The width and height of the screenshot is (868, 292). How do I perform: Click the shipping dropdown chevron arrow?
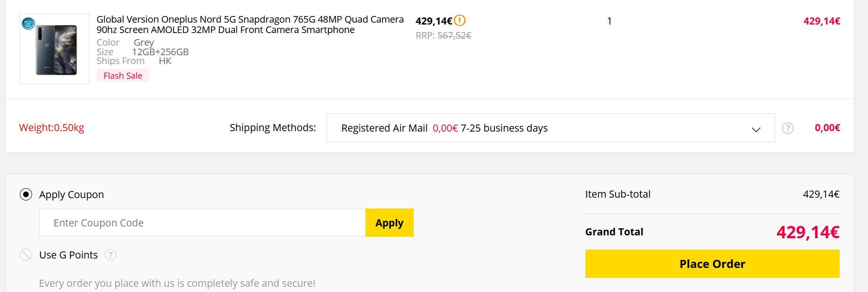pyautogui.click(x=756, y=129)
